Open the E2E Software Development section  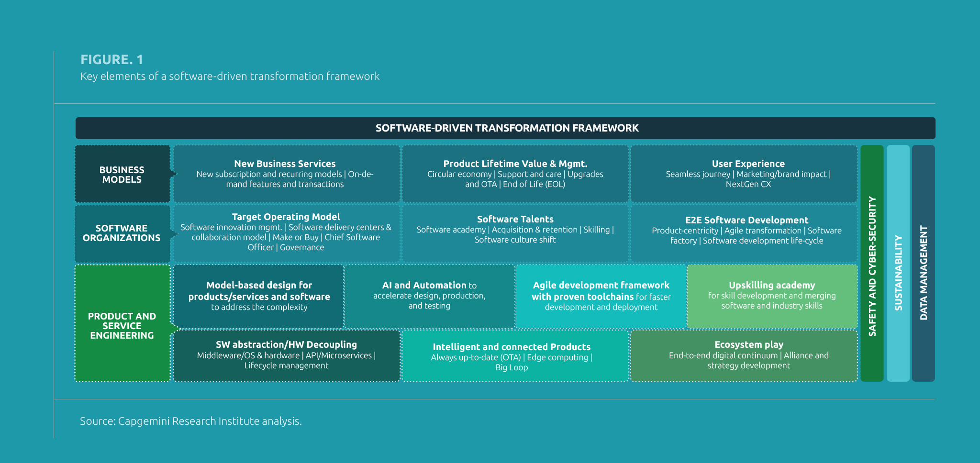[x=744, y=232]
